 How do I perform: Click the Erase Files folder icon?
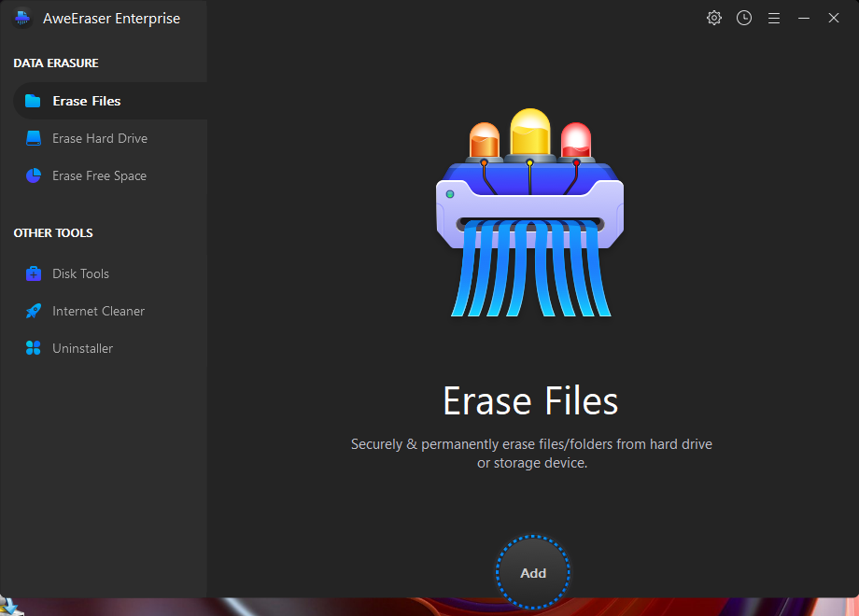pos(33,101)
